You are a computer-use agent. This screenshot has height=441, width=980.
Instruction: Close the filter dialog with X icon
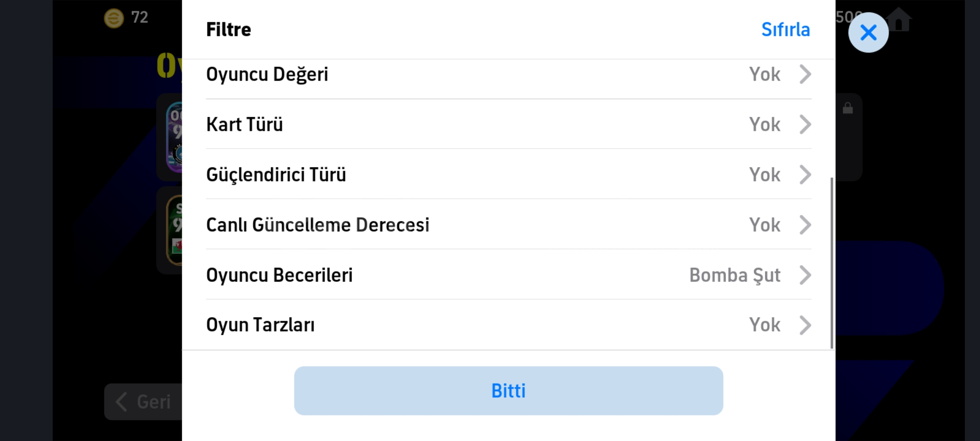868,33
